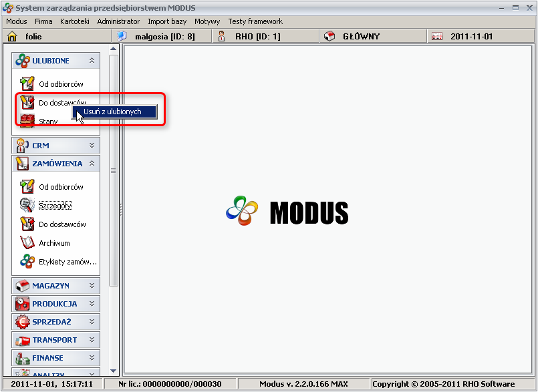This screenshot has width=538, height=392.
Task: Click 'Copyright © 2005-2011 RHO Software' text
Action: pos(443,384)
